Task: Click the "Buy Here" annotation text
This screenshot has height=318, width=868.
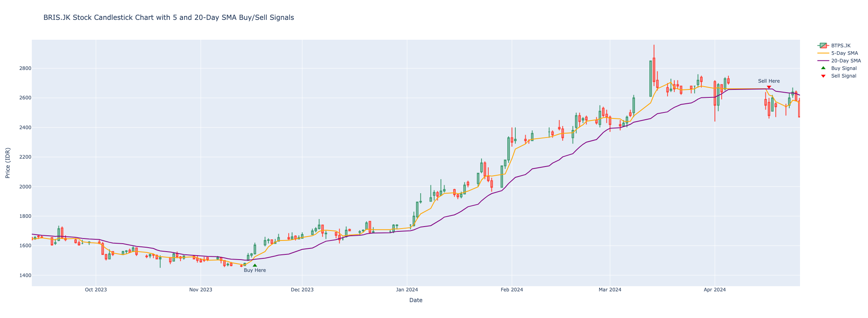Action: coord(255,271)
